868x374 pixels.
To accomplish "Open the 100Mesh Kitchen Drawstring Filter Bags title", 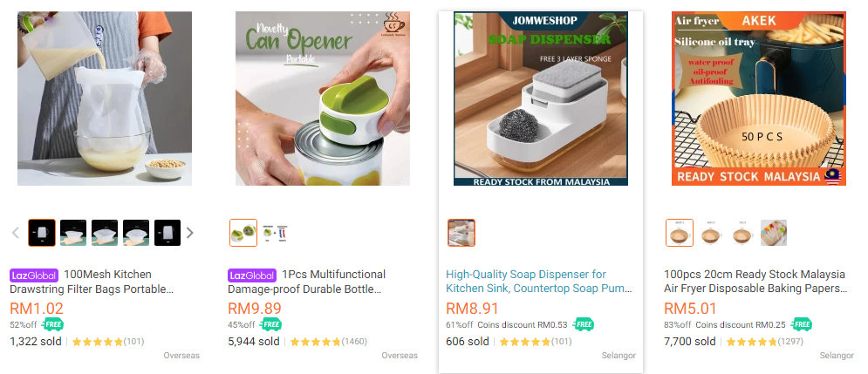I will click(x=92, y=282).
